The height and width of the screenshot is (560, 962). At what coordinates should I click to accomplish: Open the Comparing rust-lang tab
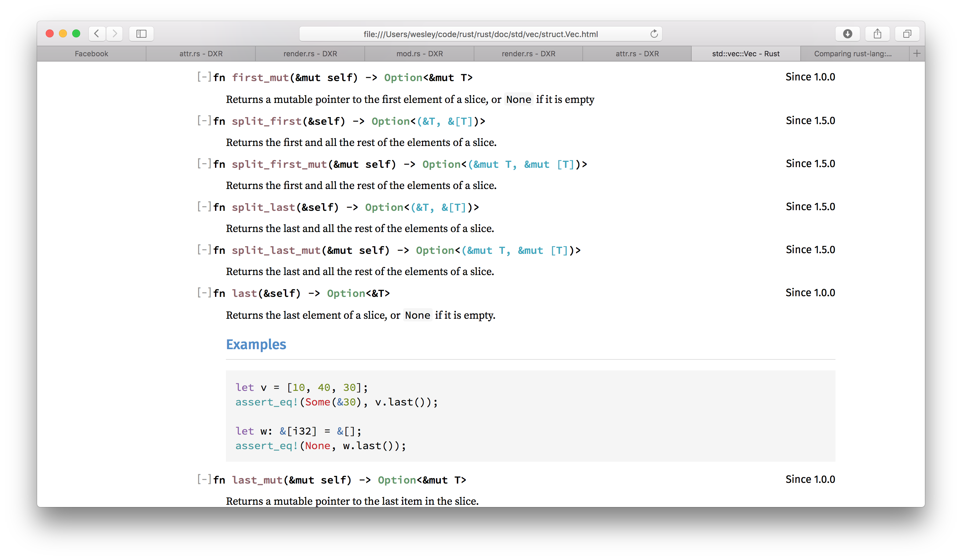852,54
